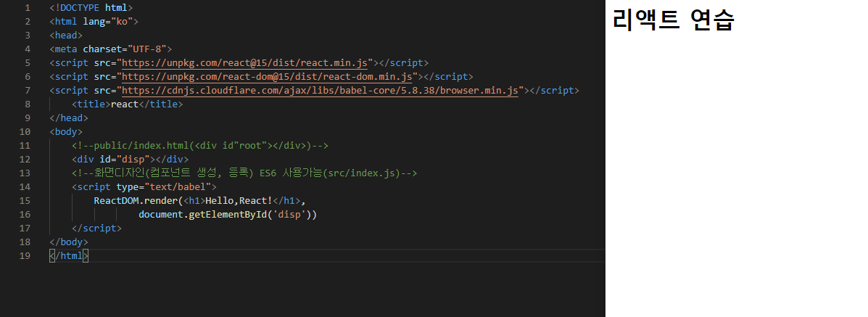Click the closing </script> tag on line 17
This screenshot has width=868, height=317.
(x=97, y=229)
